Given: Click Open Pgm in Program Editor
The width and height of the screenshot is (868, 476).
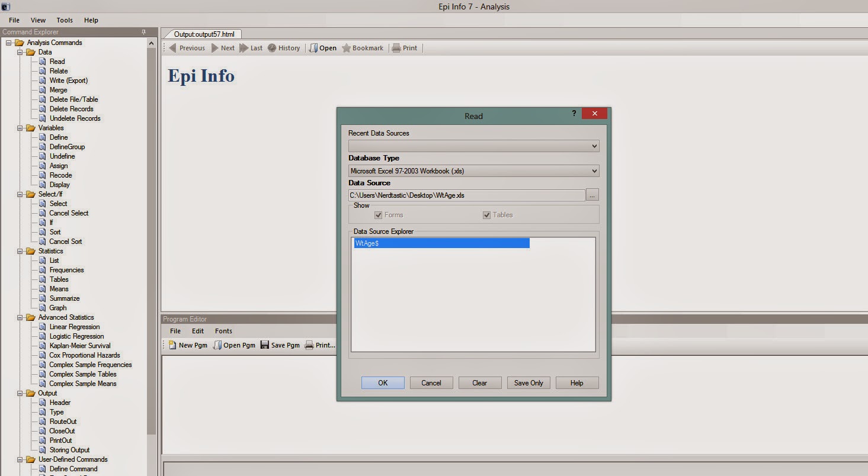Looking at the screenshot, I should pos(234,345).
